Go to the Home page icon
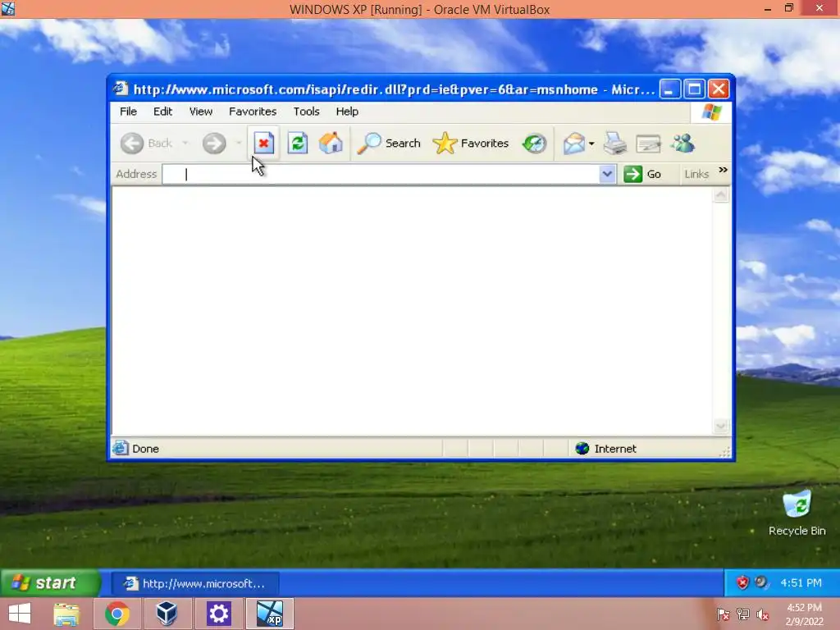The image size is (840, 630). (331, 143)
